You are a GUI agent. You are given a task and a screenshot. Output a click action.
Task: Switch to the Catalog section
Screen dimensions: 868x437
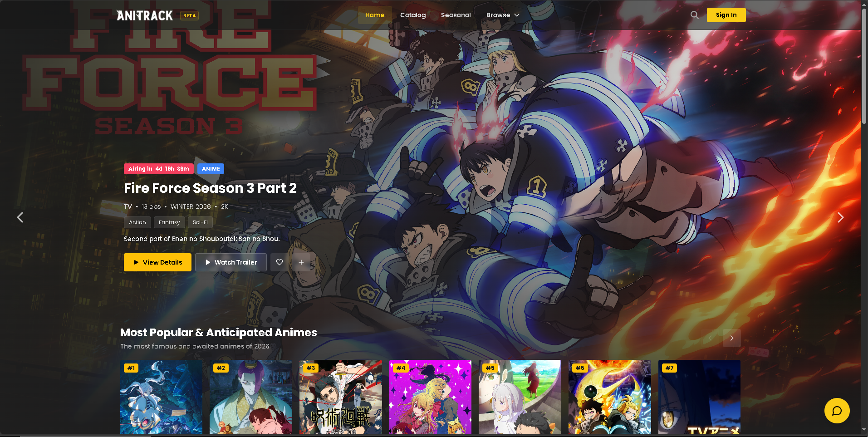coord(412,15)
